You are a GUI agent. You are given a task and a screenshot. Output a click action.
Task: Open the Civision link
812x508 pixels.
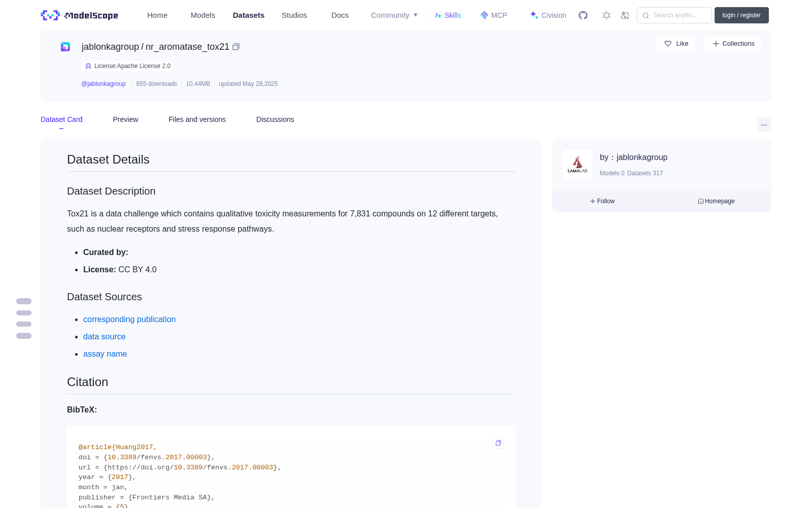tap(548, 15)
